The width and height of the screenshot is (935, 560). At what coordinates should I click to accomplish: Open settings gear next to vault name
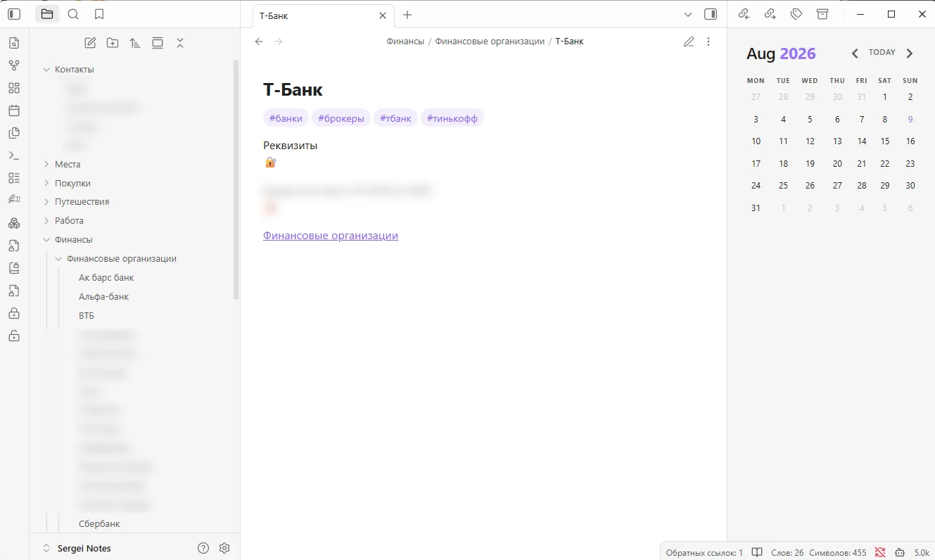(x=224, y=548)
